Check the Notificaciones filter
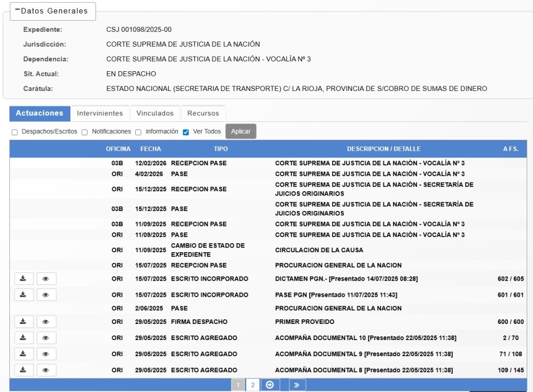Viewport: 533px width, 392px height. tap(85, 132)
